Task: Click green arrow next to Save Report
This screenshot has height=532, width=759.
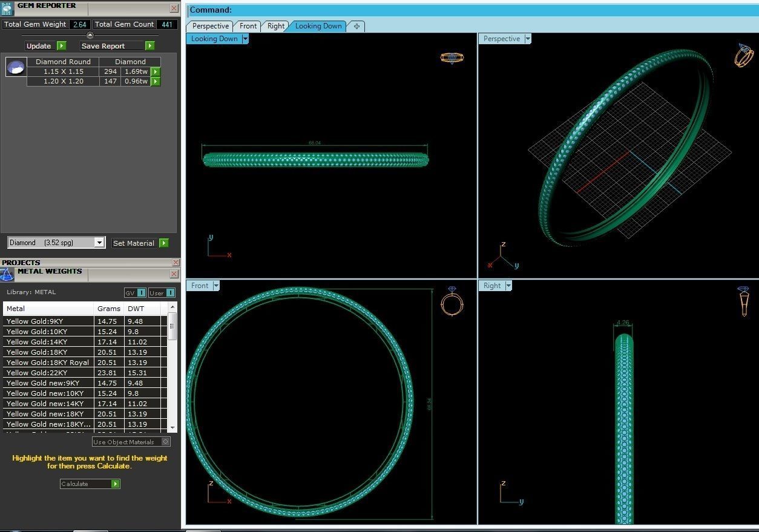Action: (149, 46)
